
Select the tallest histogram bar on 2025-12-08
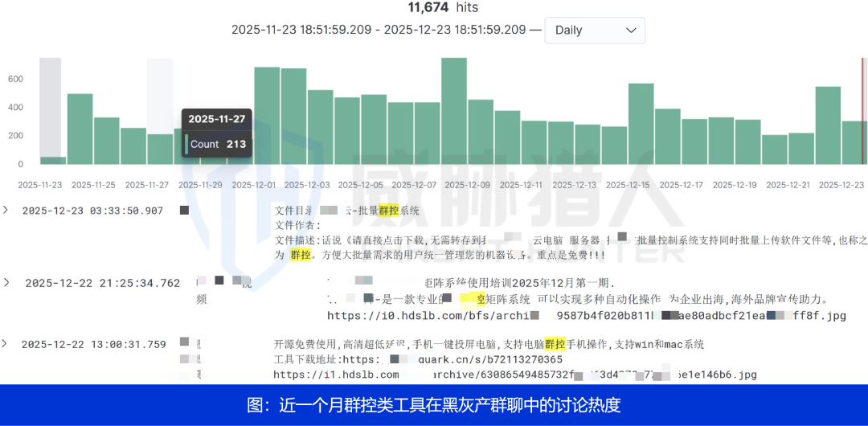[454, 111]
